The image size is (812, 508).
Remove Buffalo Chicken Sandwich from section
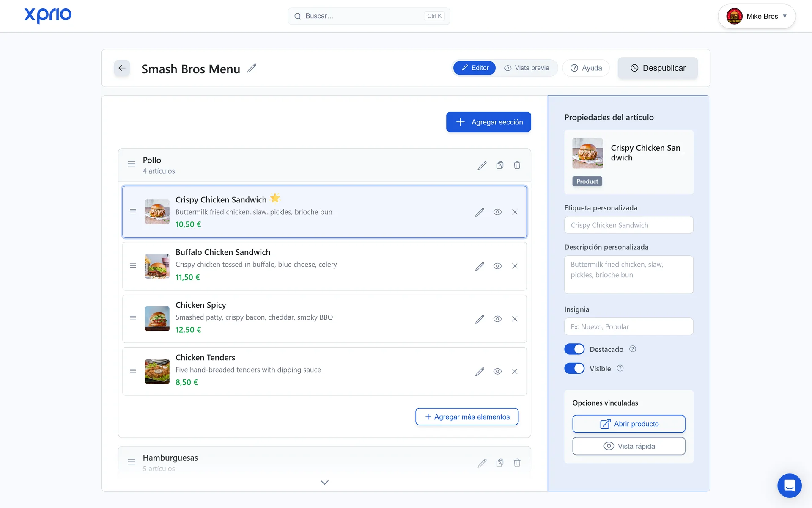pyautogui.click(x=515, y=266)
